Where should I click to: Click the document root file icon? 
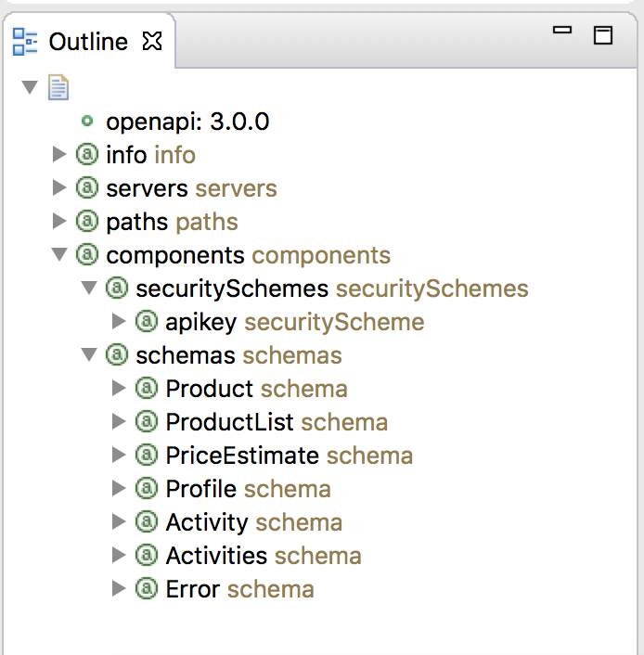point(58,88)
